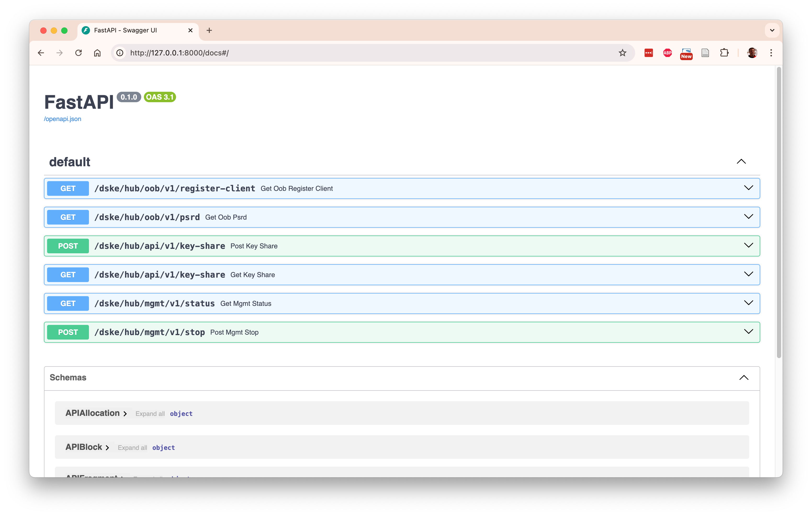Open the browser extensions puzzle icon
Image resolution: width=812 pixels, height=516 pixels.
coord(724,53)
